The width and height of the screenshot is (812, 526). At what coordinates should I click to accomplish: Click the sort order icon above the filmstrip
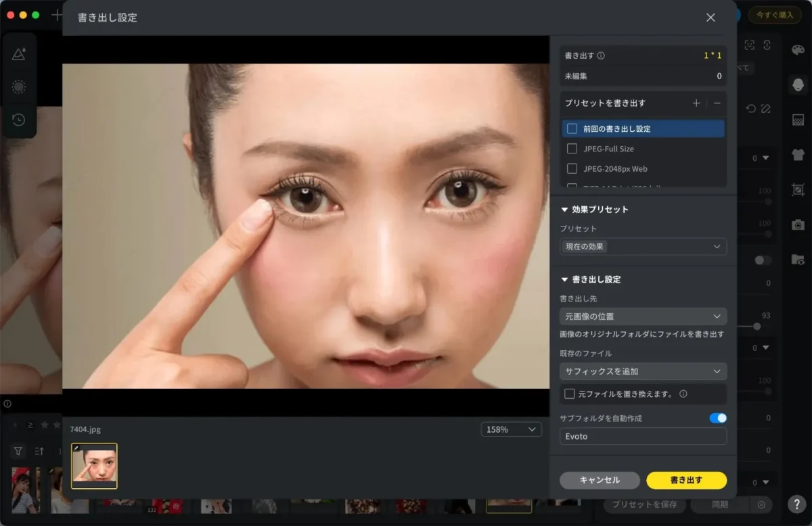[x=39, y=451]
